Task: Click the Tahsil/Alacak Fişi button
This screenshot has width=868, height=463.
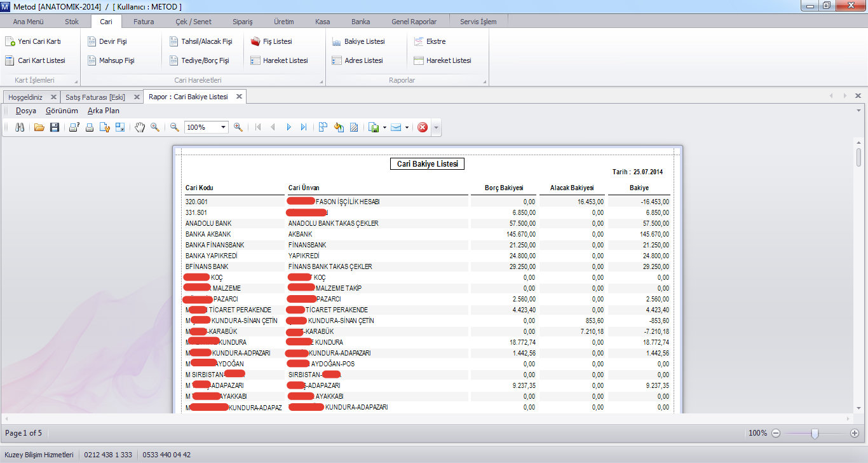Action: coord(201,41)
